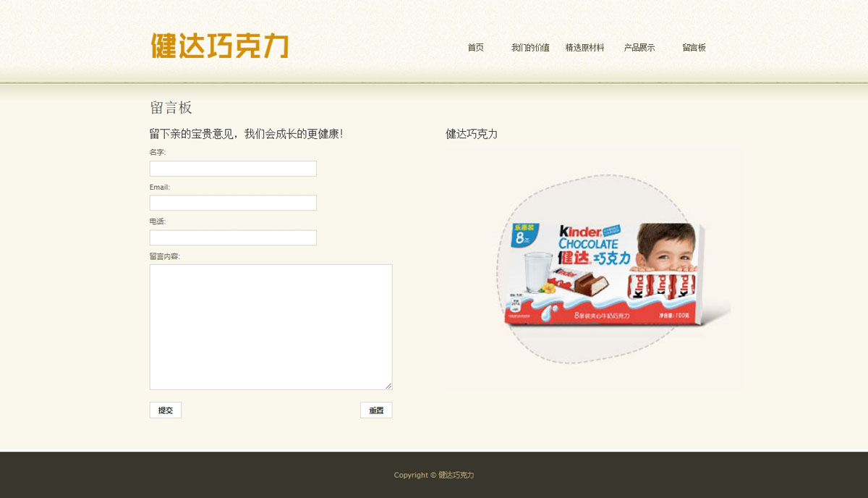Grab the textarea resize handle corner
This screenshot has height=498, width=868.
pyautogui.click(x=388, y=387)
